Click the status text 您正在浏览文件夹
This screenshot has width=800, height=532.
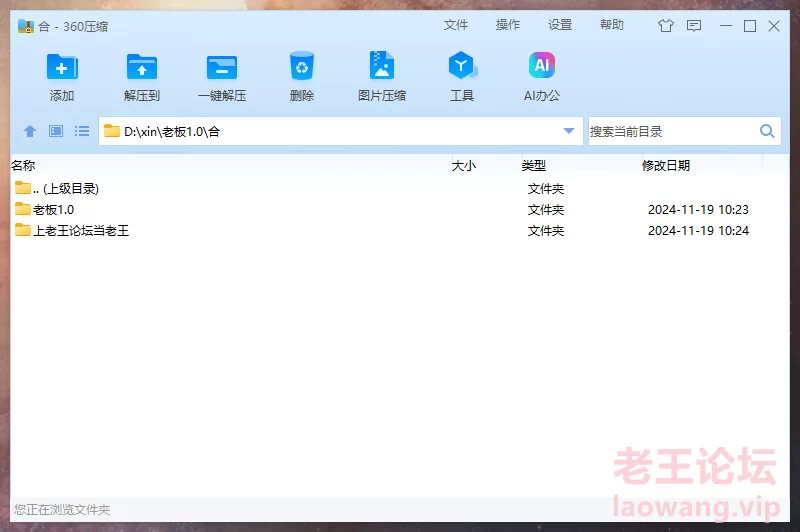pos(62,510)
